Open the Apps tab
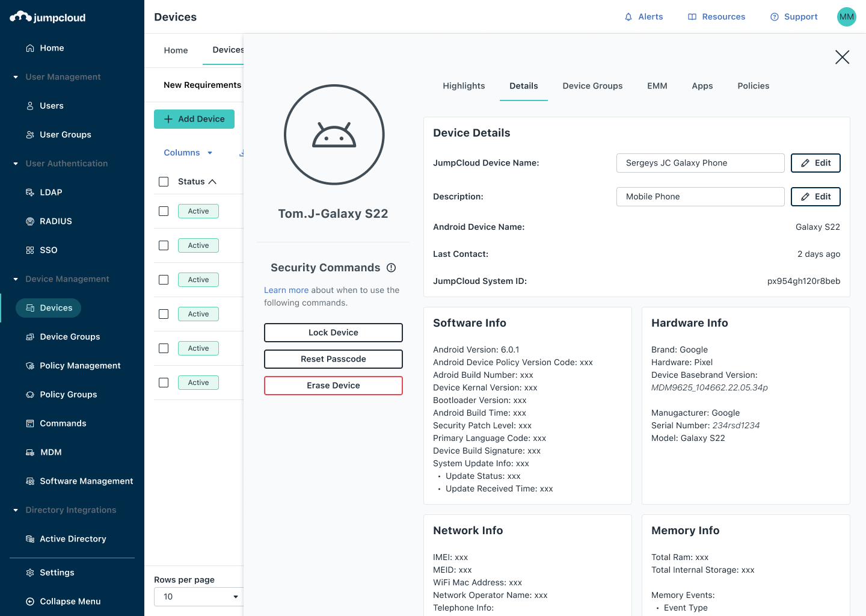Viewport: 866px width, 616px height. coord(702,86)
